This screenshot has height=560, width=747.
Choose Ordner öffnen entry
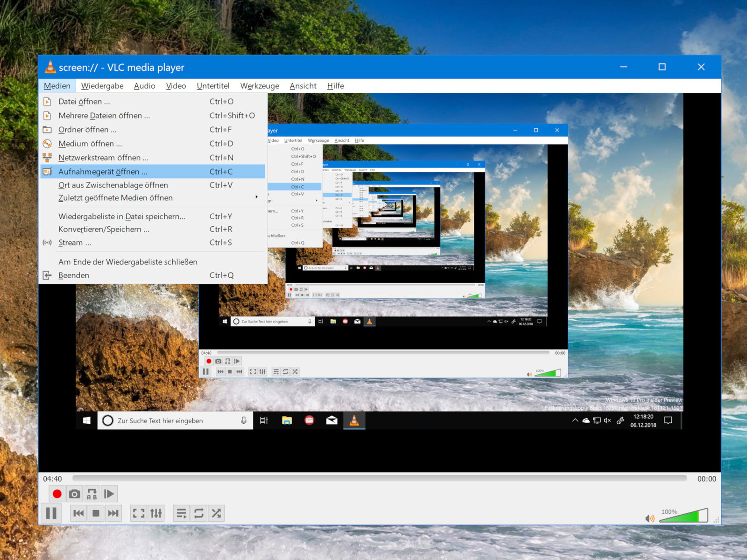click(153, 129)
